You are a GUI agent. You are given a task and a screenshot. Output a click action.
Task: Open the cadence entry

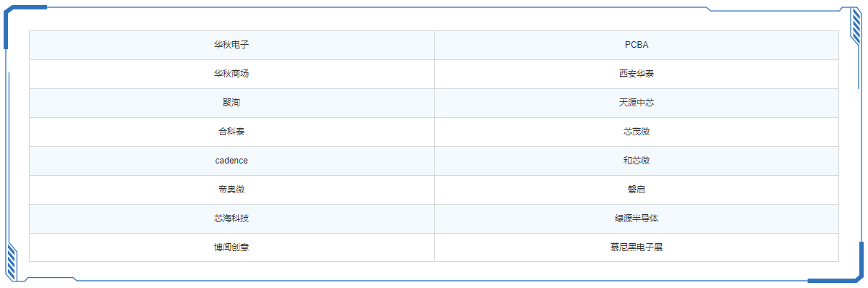(231, 161)
